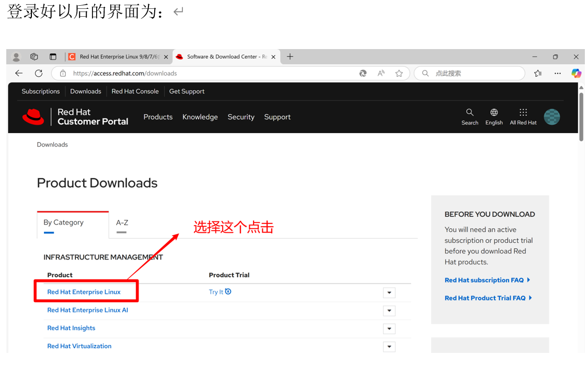Viewport: 588px width, 378px height.
Task: Open the Downloads top menu item
Action: (86, 91)
